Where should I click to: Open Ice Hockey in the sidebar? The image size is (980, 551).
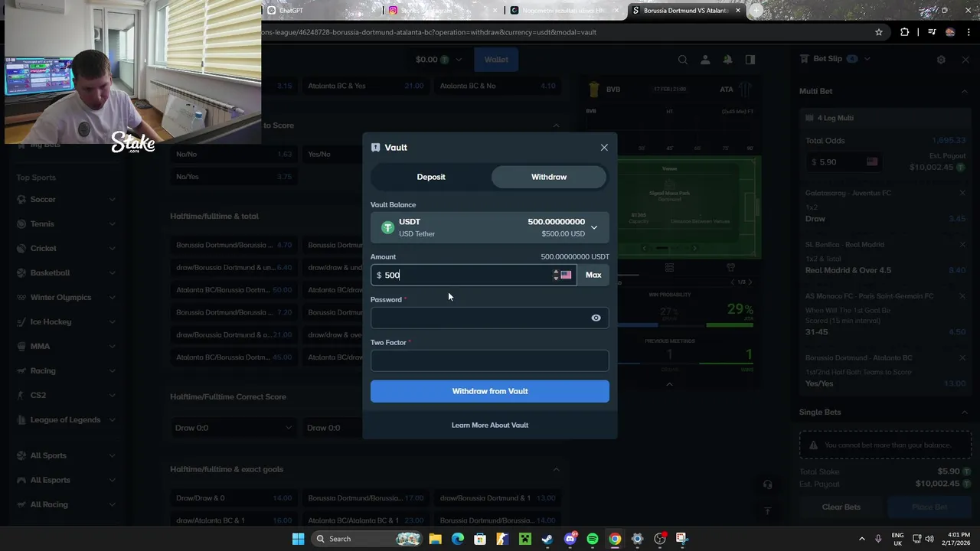[51, 322]
